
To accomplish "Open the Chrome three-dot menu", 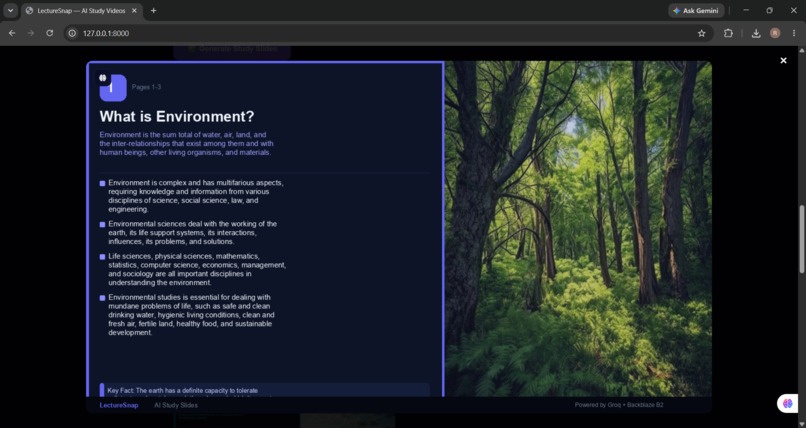I will (794, 33).
